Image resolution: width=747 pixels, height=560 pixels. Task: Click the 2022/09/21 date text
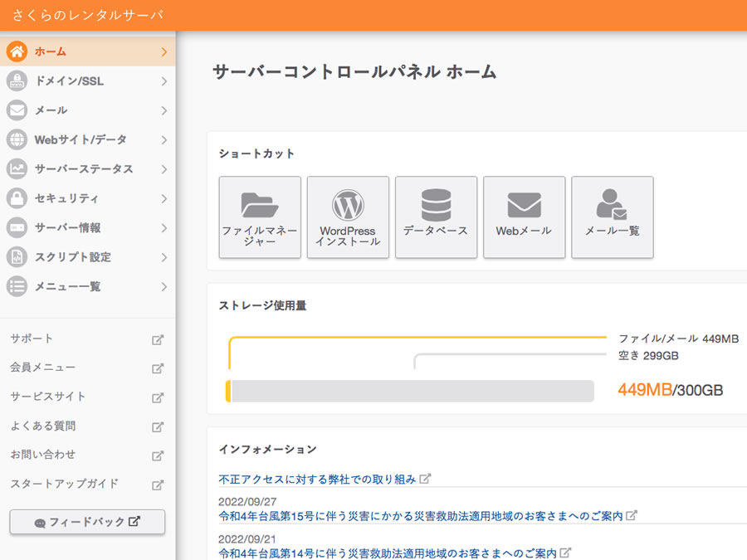tap(247, 539)
